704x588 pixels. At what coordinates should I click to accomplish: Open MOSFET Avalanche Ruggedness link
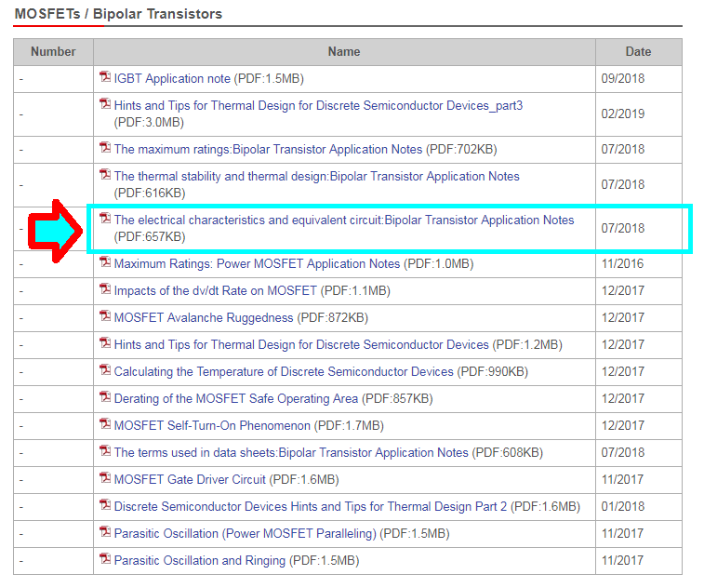(204, 317)
